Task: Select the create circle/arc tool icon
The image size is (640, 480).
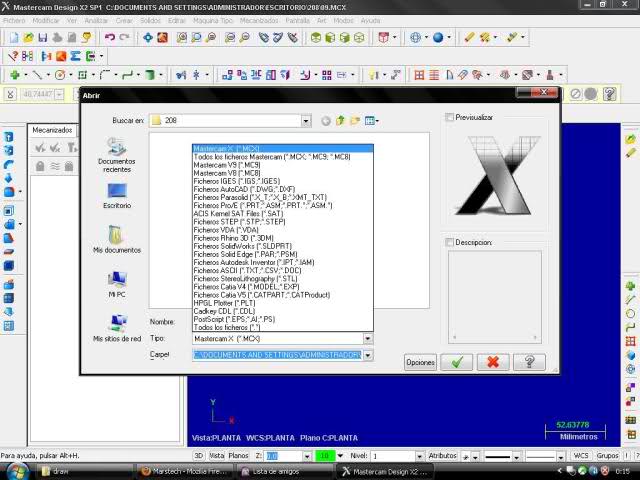Action: click(60, 75)
